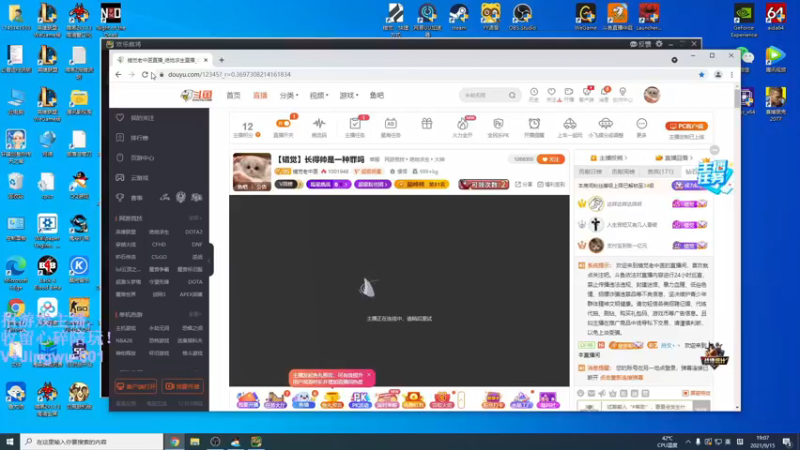
Task: Close the red notification popup
Action: (x=369, y=374)
